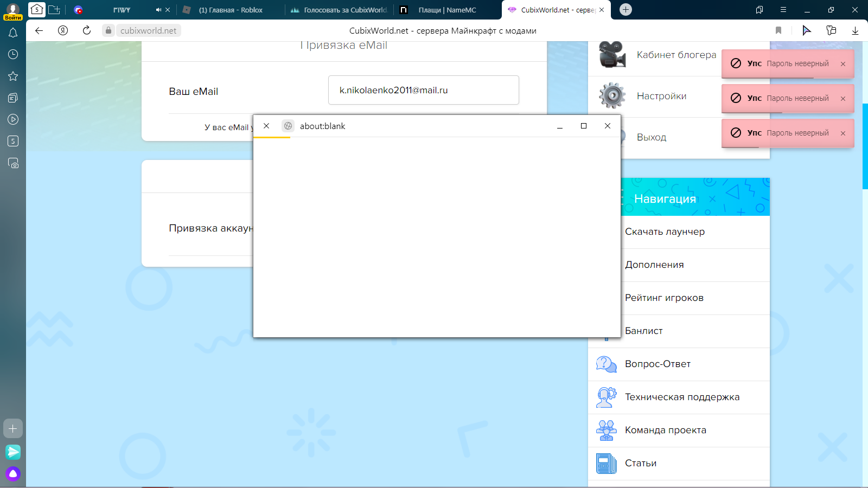
Task: Open the browser hamburger menu
Action: tap(783, 10)
